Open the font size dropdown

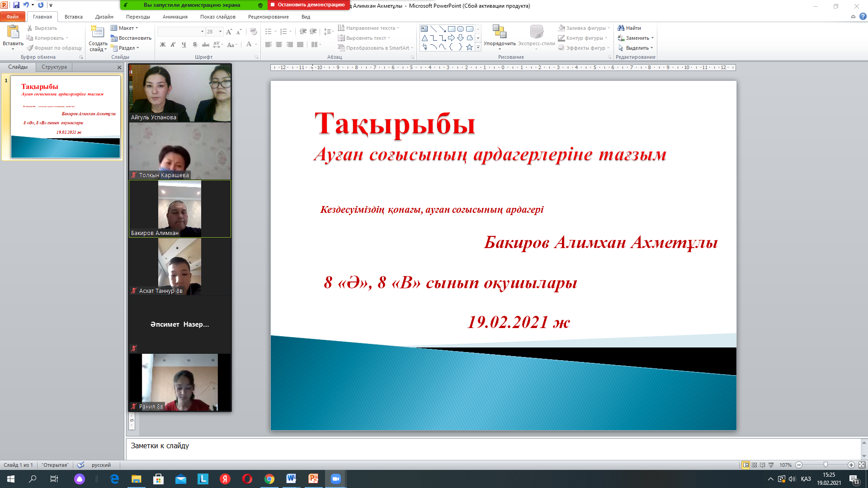pyautogui.click(x=220, y=32)
